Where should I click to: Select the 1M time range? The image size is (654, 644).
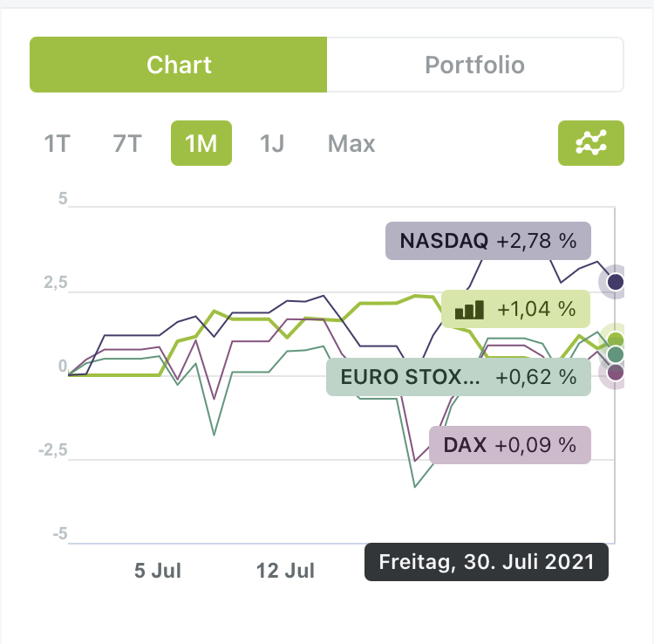[201, 143]
